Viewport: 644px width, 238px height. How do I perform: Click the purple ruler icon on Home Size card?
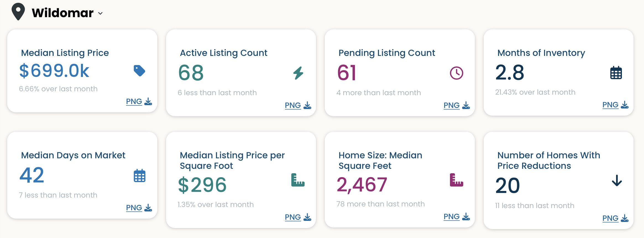click(x=456, y=180)
